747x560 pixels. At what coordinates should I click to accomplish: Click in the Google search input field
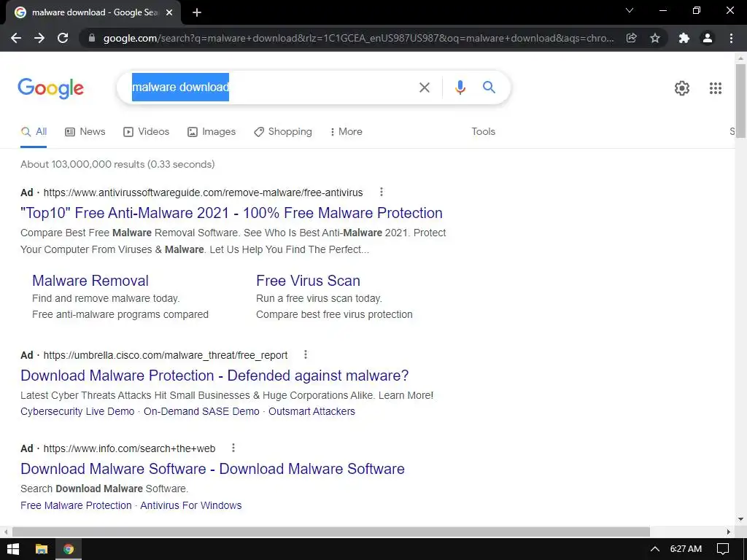point(314,87)
